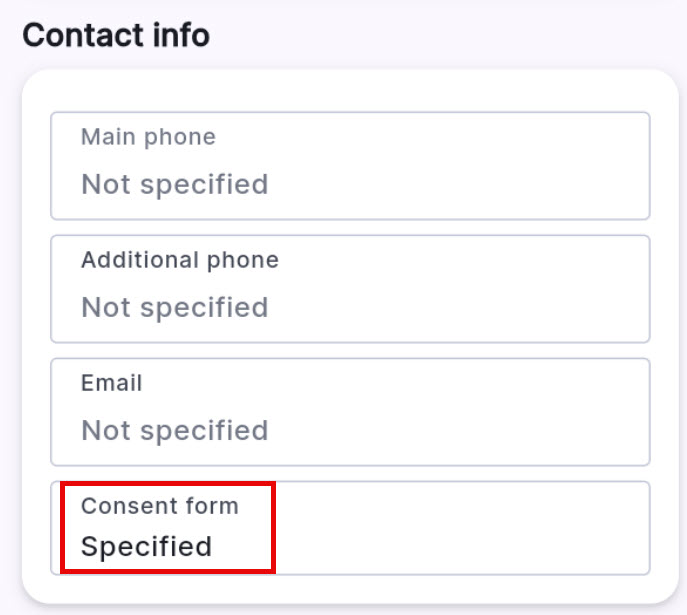Image resolution: width=687 pixels, height=615 pixels.
Task: Click empty right side of Email field
Action: tap(520, 412)
